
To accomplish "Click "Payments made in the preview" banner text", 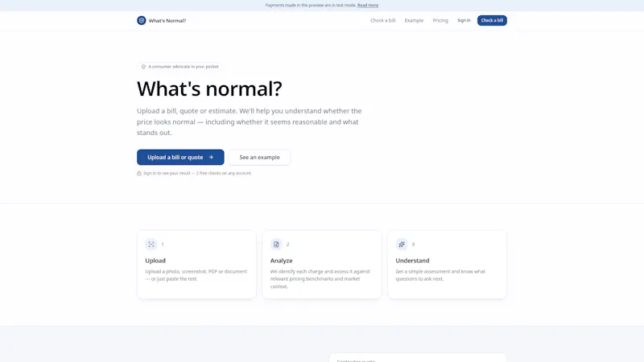I will 311,6.
